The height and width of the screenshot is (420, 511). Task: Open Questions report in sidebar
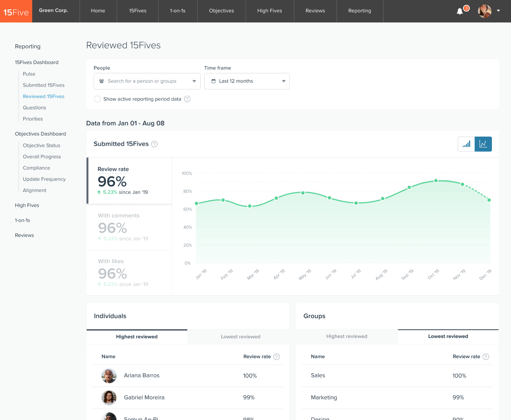pos(34,108)
